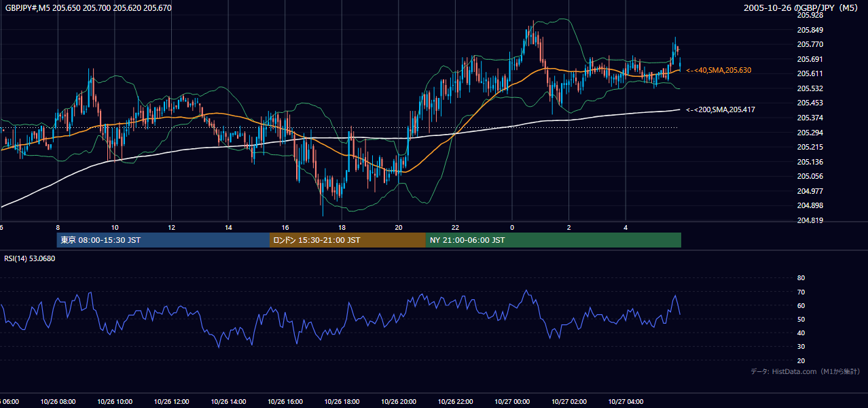The height and width of the screenshot is (408, 868).
Task: Click the 2005-10-26 GBP/JPY (M5) chart title
Action: (801, 7)
